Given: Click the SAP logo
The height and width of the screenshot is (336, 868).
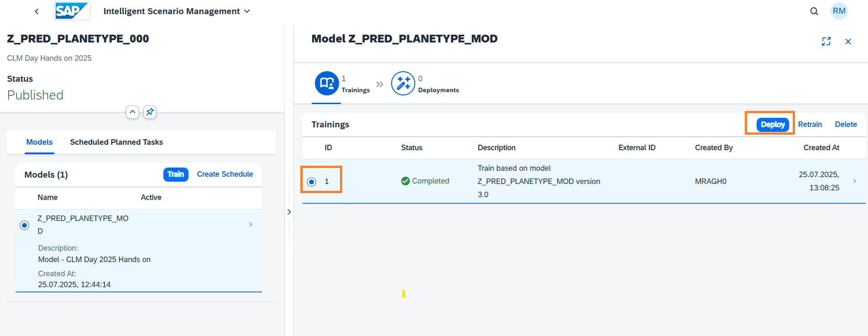Looking at the screenshot, I should tap(72, 11).
